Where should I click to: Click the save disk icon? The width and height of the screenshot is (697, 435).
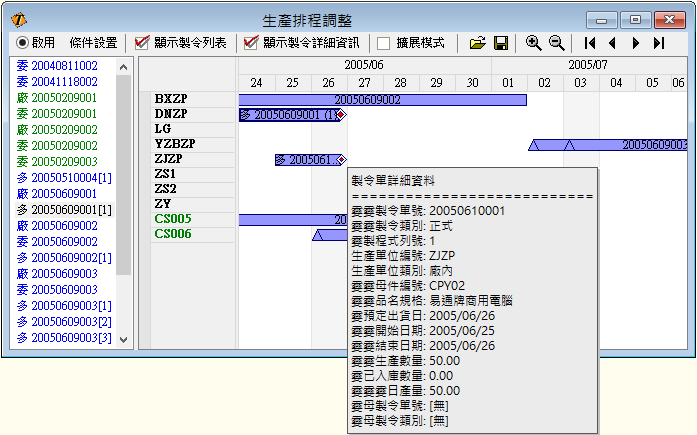pyautogui.click(x=501, y=43)
